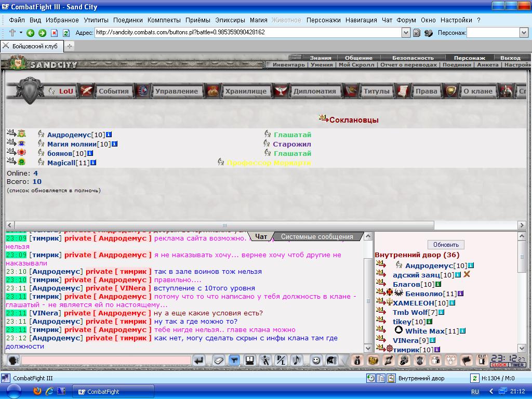Toggle the sound note icon in chat toolbar
532x399 pixels.
(x=297, y=361)
